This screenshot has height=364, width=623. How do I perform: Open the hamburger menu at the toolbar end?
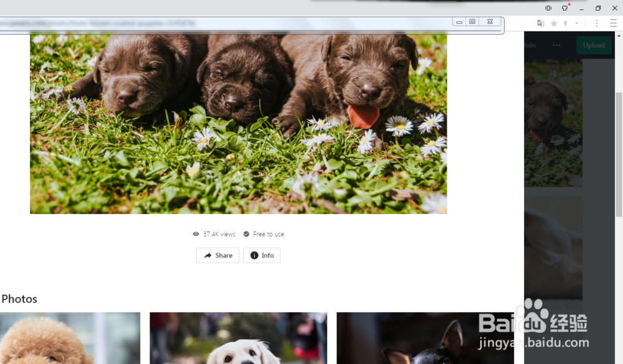[614, 24]
